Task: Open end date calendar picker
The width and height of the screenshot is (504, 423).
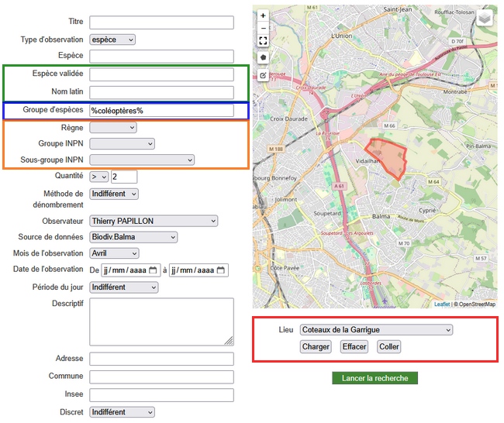Action: 221,270
